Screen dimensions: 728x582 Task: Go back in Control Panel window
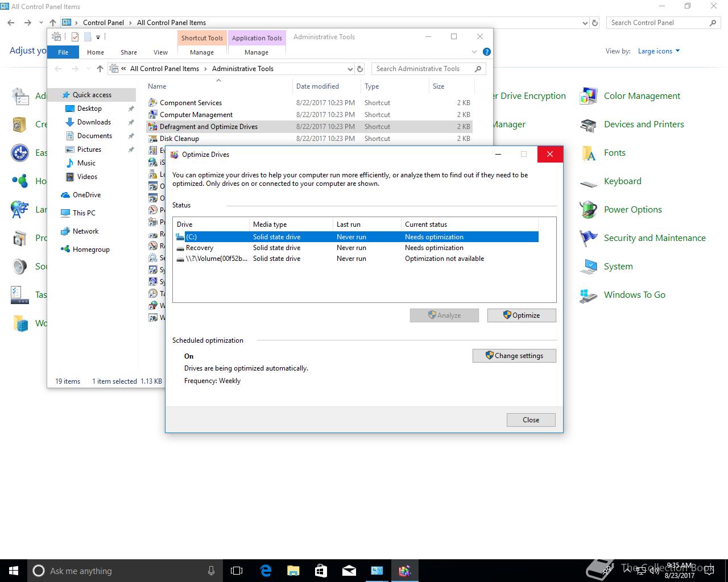[11, 23]
